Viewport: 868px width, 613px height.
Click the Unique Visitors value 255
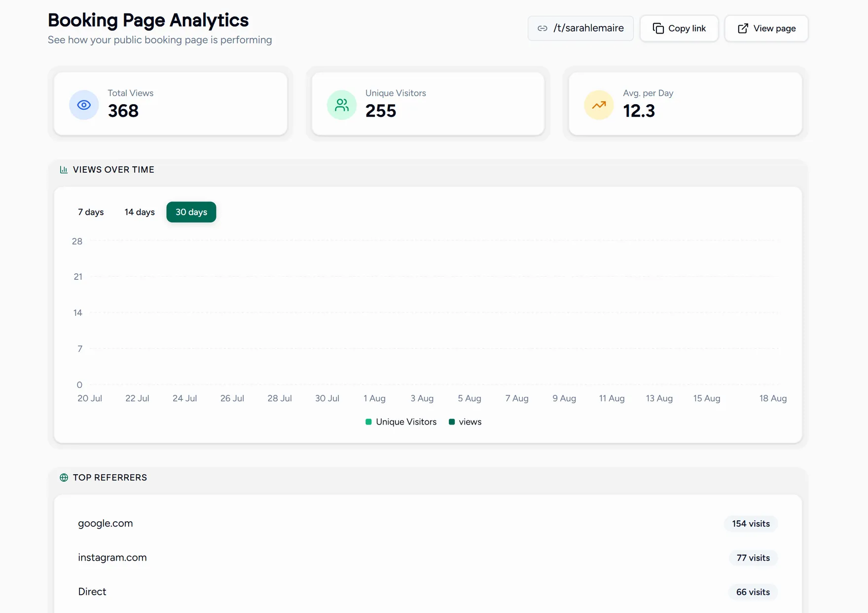point(381,111)
